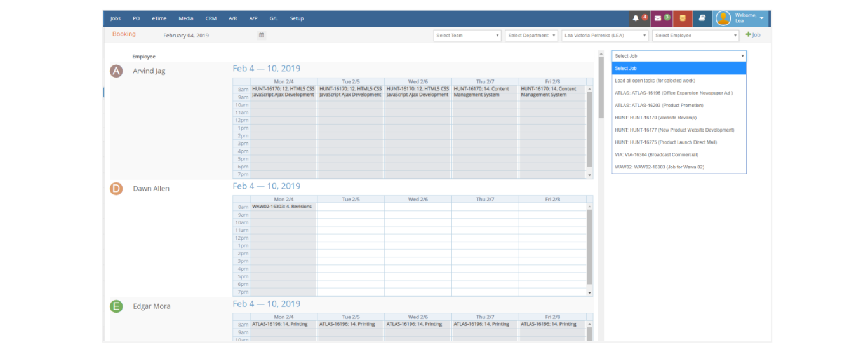Select HUNT-16275 Product Launch Direct Mail
Screen dimensions: 868x354
click(x=679, y=142)
